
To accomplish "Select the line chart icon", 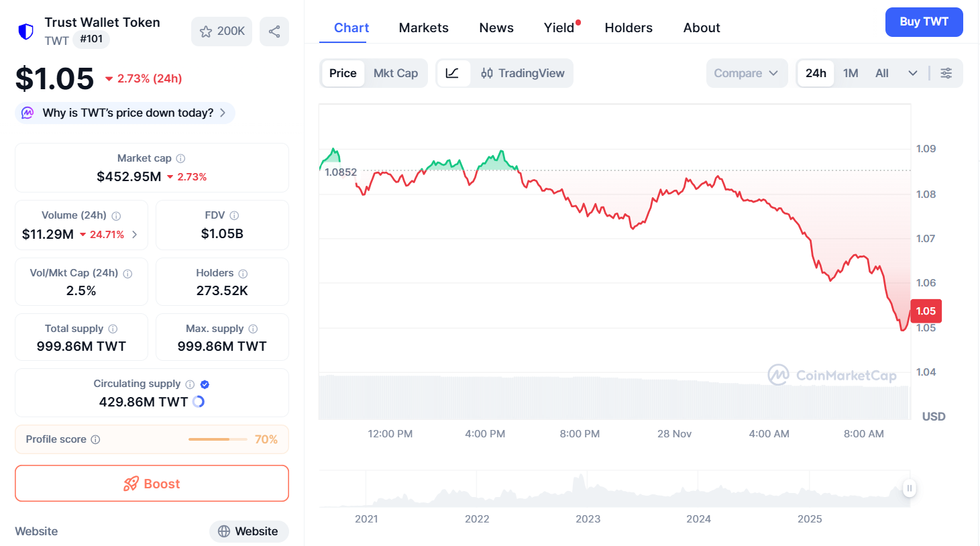I will [453, 73].
